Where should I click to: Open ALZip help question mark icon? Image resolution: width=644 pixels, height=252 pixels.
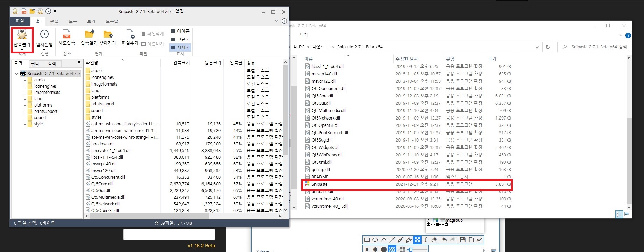tap(284, 21)
